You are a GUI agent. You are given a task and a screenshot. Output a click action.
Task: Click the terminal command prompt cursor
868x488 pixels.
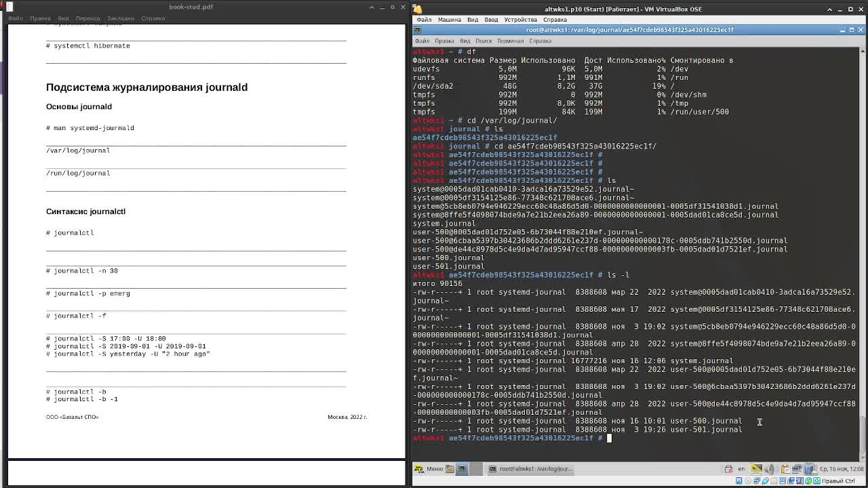(609, 438)
